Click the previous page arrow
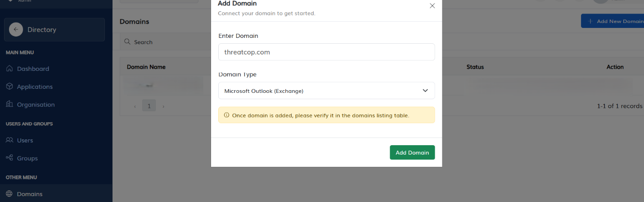644x202 pixels. click(x=135, y=106)
